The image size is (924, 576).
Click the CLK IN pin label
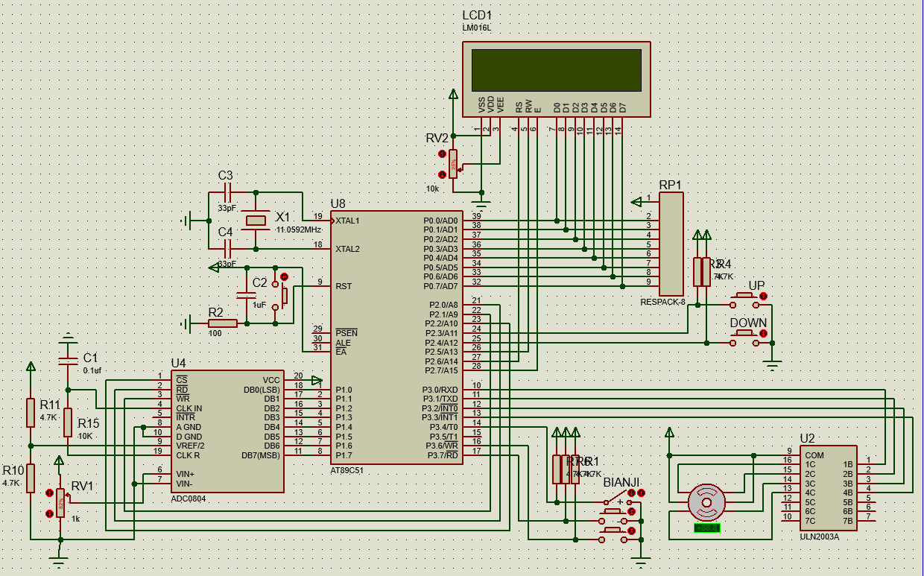[189, 408]
